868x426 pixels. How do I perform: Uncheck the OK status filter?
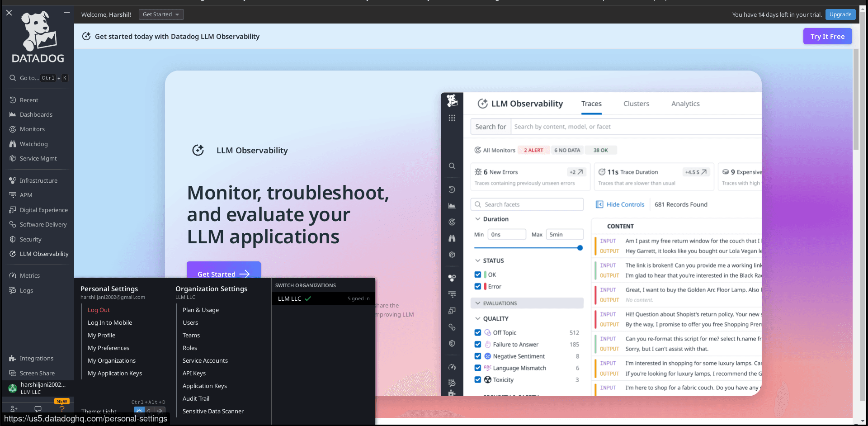[478, 274]
